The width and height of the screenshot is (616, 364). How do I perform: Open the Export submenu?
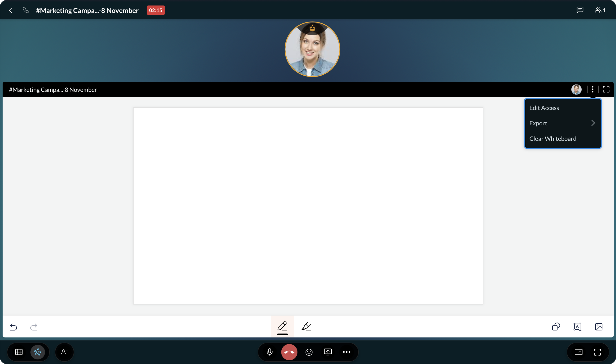click(563, 123)
